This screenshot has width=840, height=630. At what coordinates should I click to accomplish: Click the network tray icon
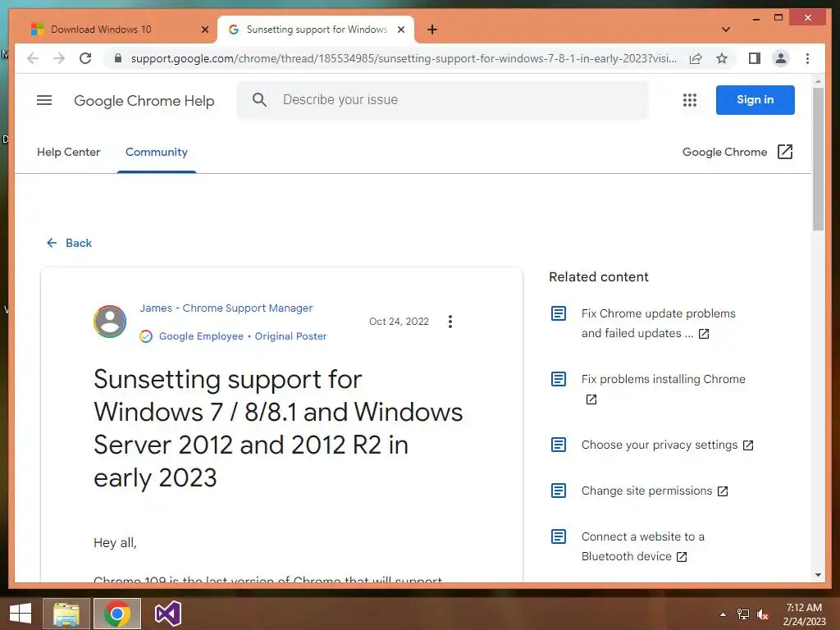pos(743,614)
